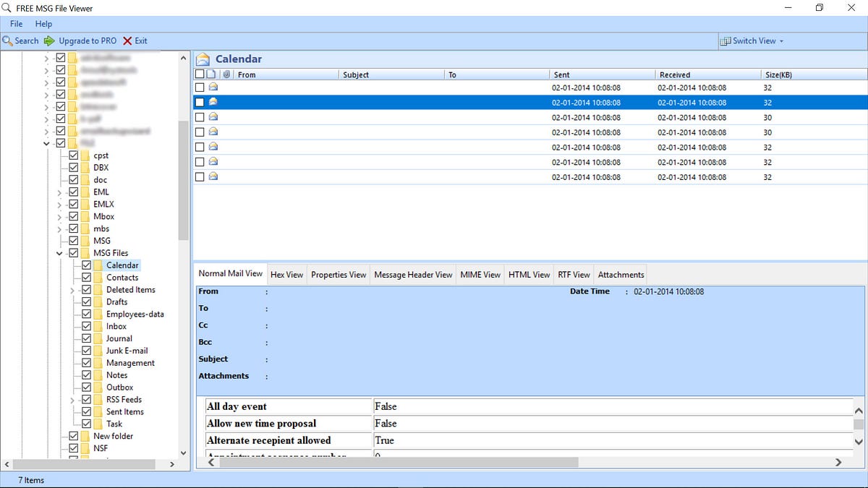
Task: Click the preview pane horizontal scrollbar thumb
Action: point(399,462)
